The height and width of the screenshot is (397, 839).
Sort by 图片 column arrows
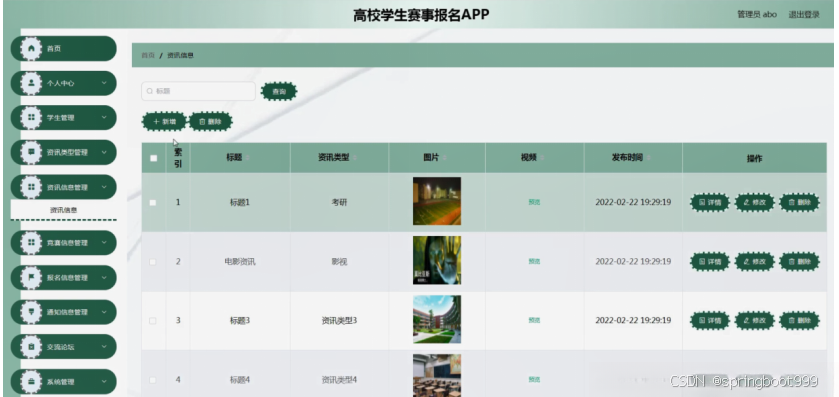pyautogui.click(x=445, y=158)
